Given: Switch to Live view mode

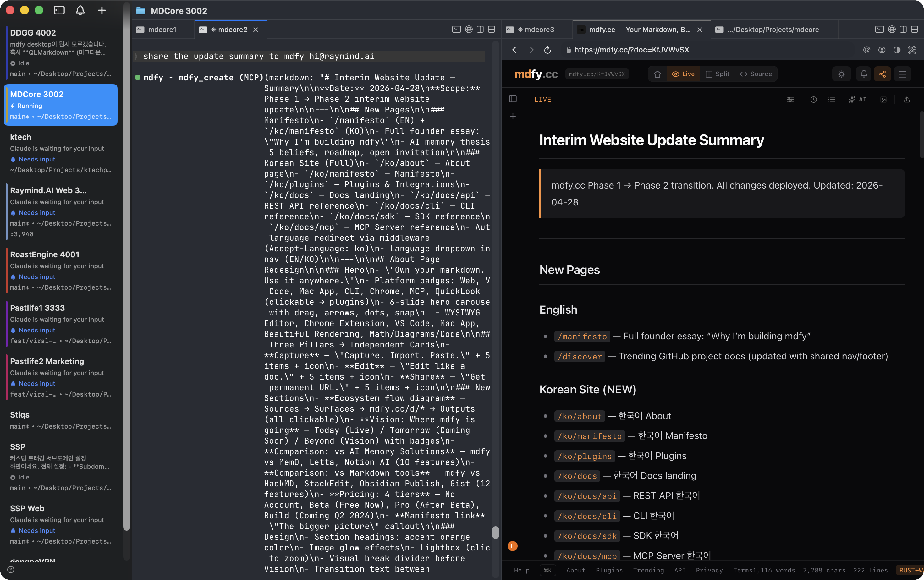Looking at the screenshot, I should tap(683, 74).
